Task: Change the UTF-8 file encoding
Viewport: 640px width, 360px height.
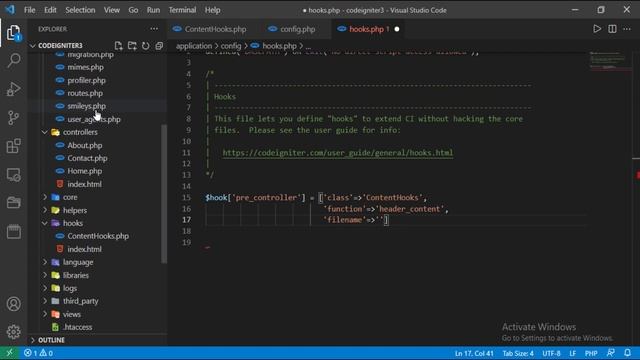Action: [x=551, y=353]
